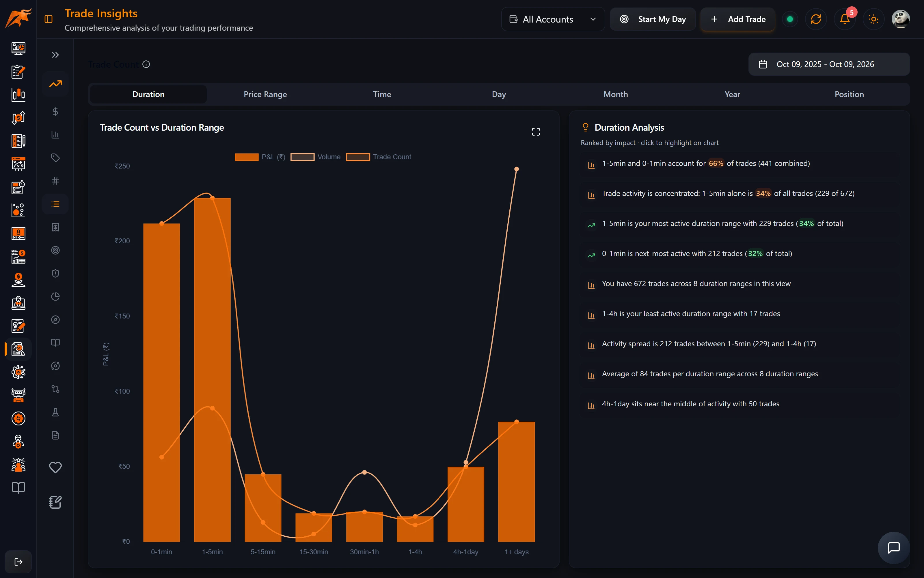Open the trending line sidebar icon
Screen dimensions: 924x578
pos(55,84)
